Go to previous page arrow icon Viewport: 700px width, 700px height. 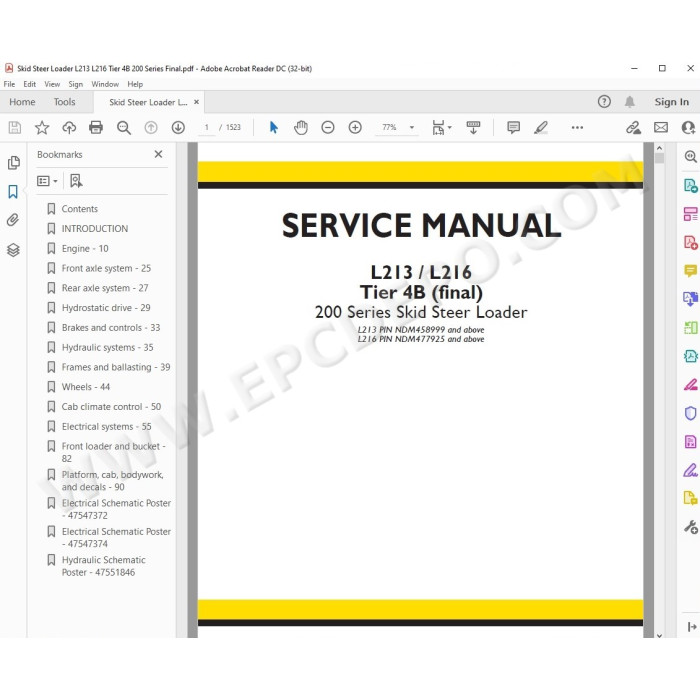(x=151, y=128)
